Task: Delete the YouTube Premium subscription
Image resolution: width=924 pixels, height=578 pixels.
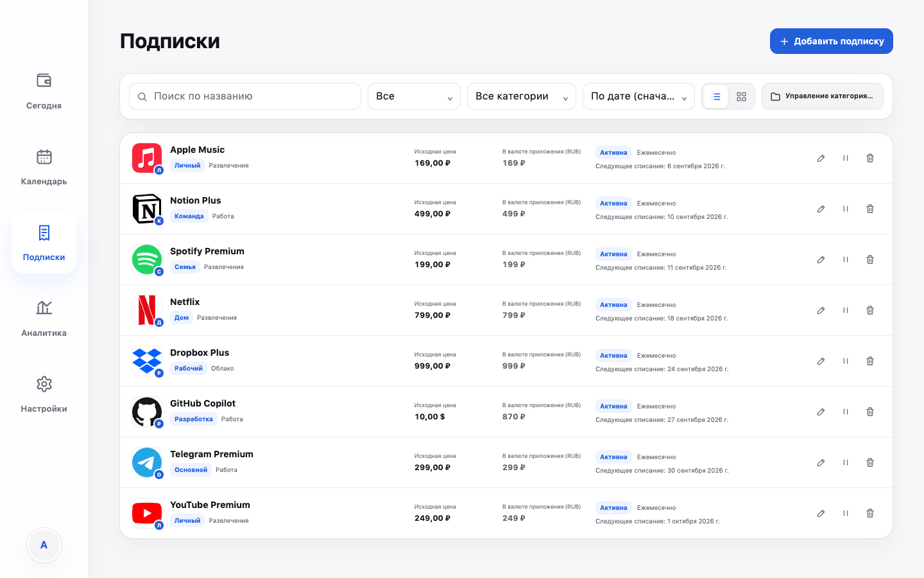Action: pos(870,513)
